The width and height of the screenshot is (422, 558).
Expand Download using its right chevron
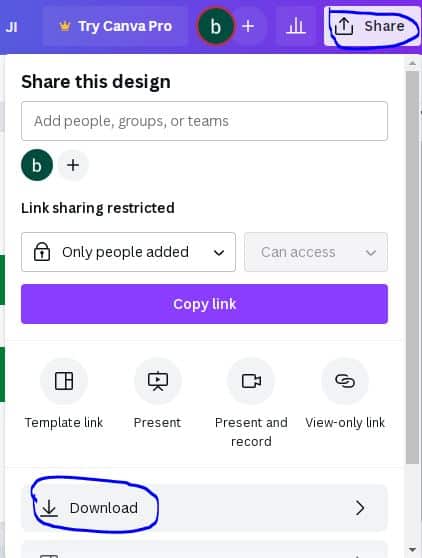point(360,508)
